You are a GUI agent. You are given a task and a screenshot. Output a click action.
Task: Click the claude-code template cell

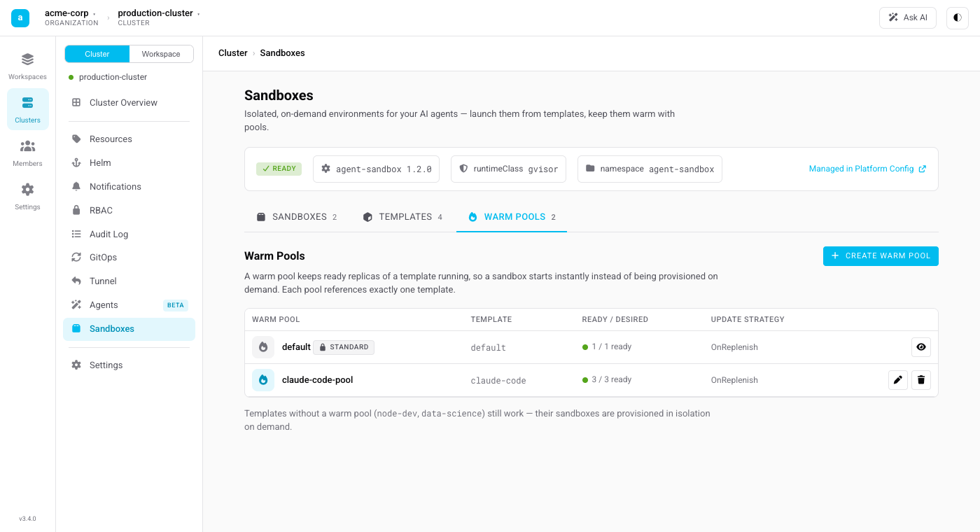(x=498, y=381)
